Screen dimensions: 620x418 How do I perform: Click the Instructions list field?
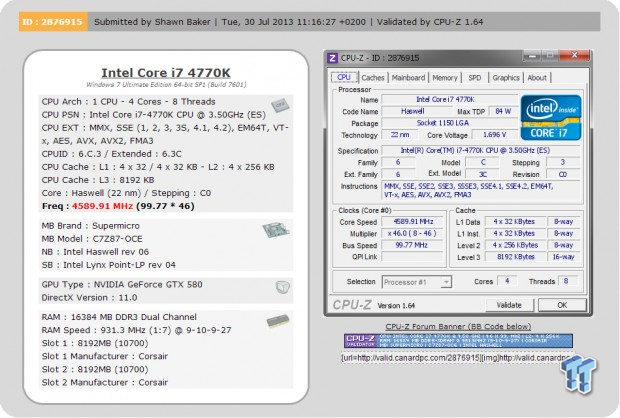coord(481,191)
